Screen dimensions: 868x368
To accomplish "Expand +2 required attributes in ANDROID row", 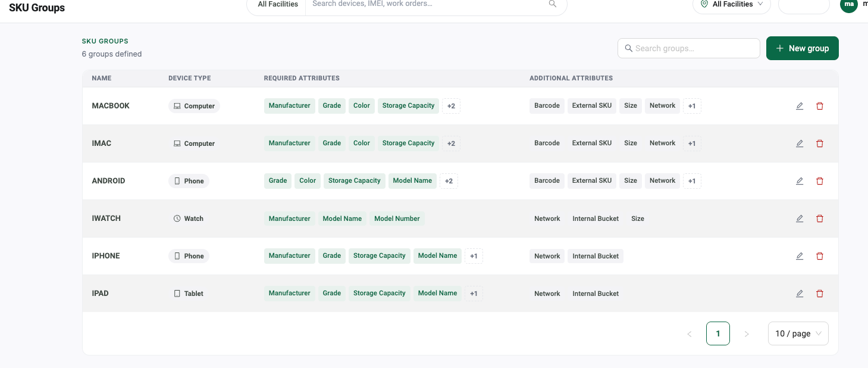I will tap(449, 181).
